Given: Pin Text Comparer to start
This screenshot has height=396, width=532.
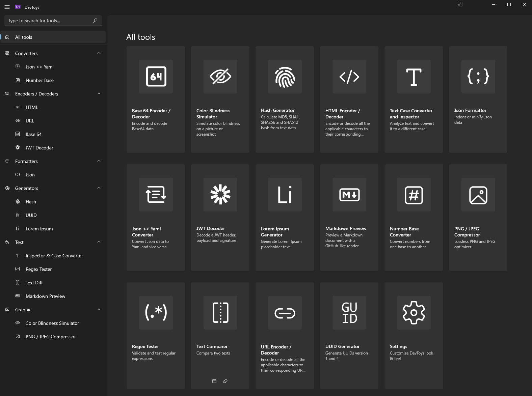Looking at the screenshot, I should 225,381.
